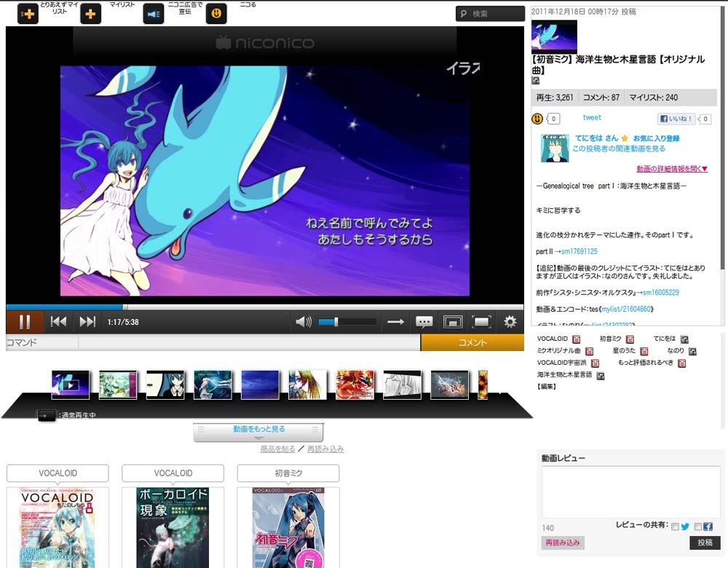The image size is (728, 568).
Task: Switch to browser fullscreen mode icon
Action: [453, 322]
